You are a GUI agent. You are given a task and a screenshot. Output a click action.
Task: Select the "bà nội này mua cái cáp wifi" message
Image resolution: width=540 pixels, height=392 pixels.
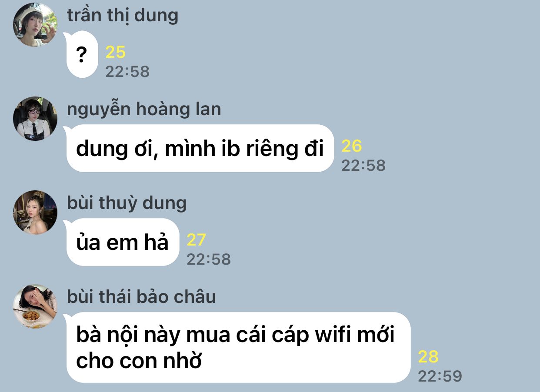coord(238,348)
